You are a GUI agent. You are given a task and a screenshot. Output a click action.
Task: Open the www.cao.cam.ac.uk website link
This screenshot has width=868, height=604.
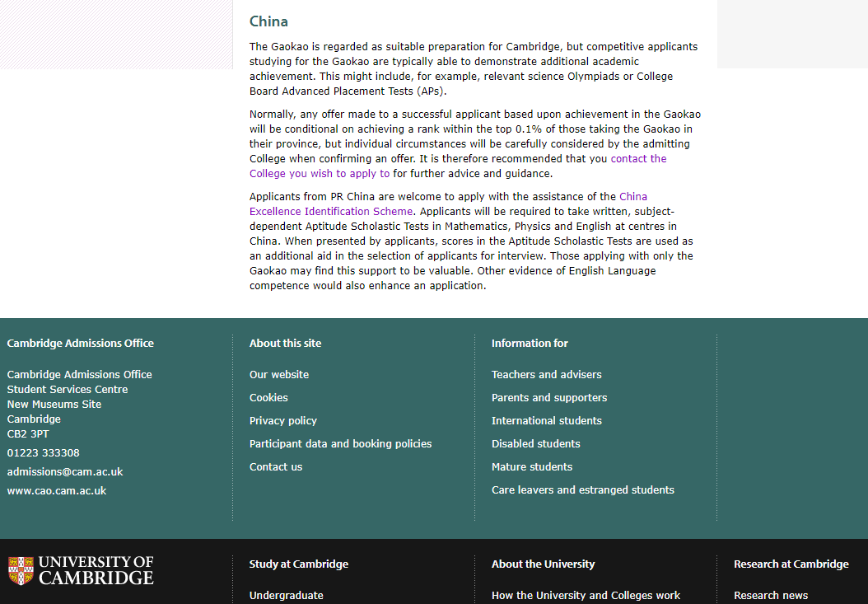(x=57, y=491)
